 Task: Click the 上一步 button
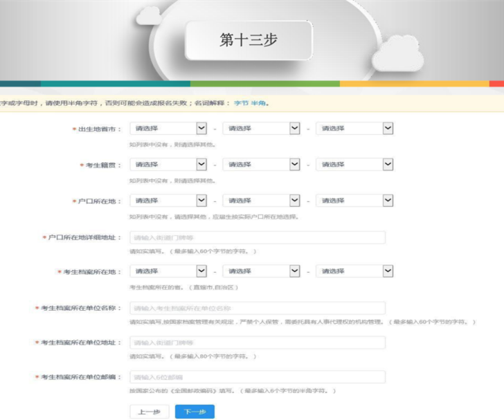pyautogui.click(x=150, y=412)
